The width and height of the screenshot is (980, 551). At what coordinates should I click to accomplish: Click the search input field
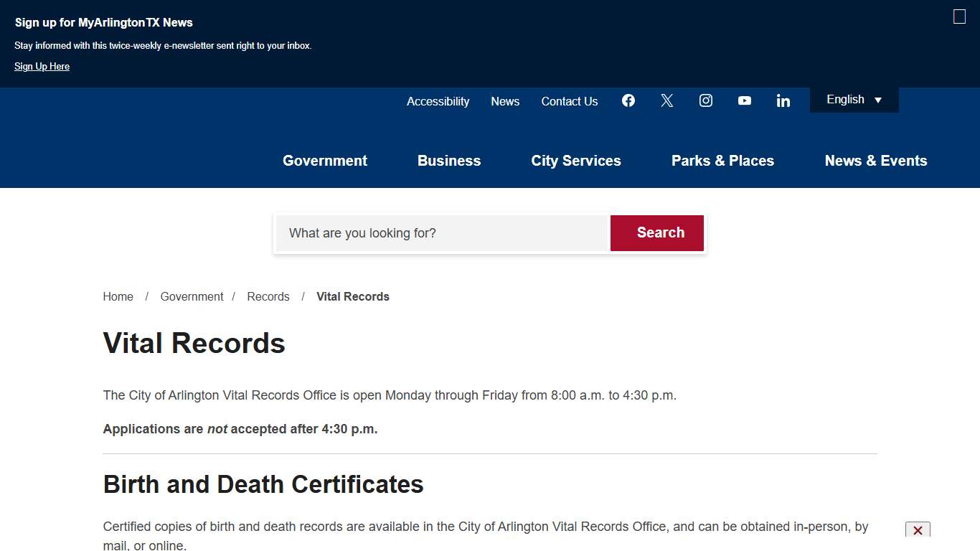[441, 233]
